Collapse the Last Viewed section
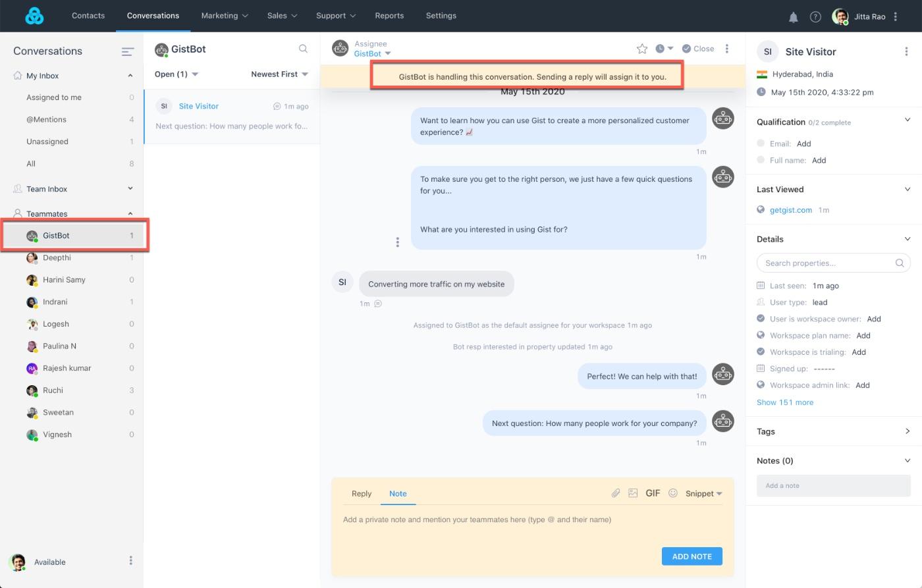Screen dimensions: 922x588 (907, 189)
